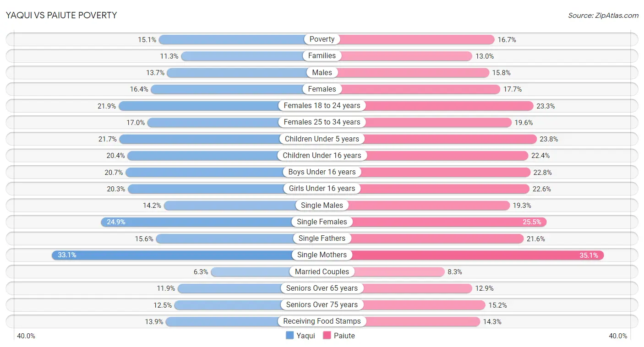Viewport: 644px width, 347px height.
Task: Click the Paiute pink legend swatch
Action: [327, 336]
